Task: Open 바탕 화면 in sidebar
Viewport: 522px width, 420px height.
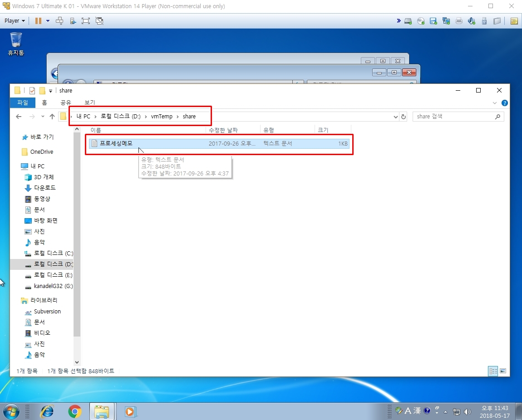Action: [x=45, y=221]
